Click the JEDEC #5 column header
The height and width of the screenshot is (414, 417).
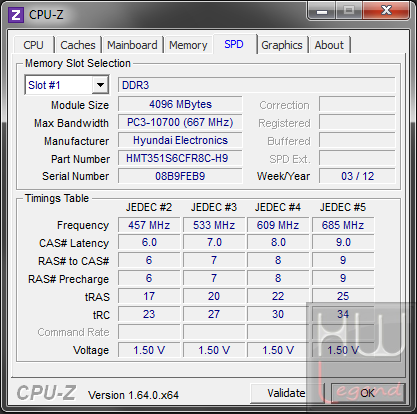coord(343,207)
